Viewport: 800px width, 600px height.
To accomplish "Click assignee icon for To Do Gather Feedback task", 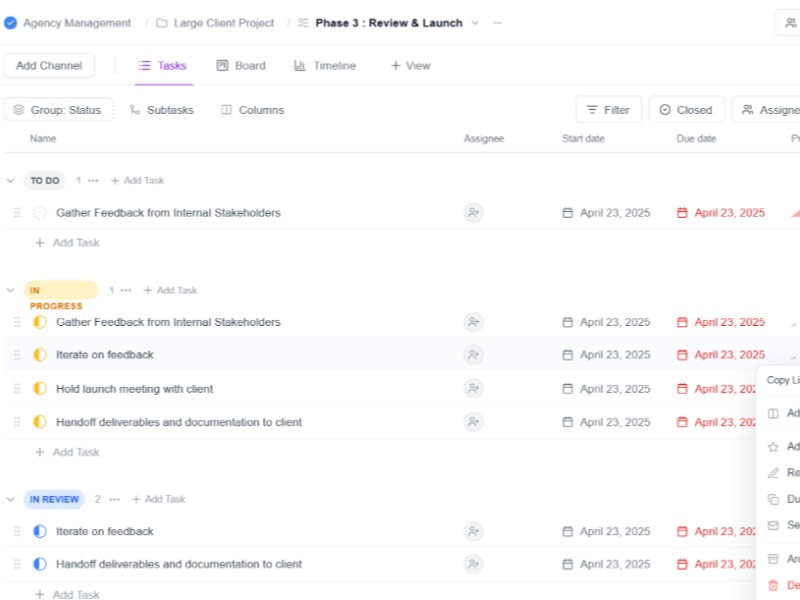I will point(473,213).
